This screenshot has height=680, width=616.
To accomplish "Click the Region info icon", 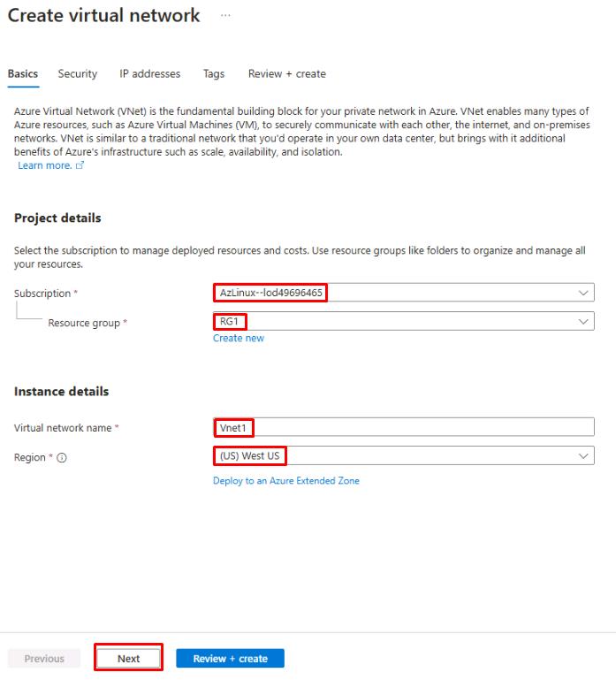I will pos(62,457).
